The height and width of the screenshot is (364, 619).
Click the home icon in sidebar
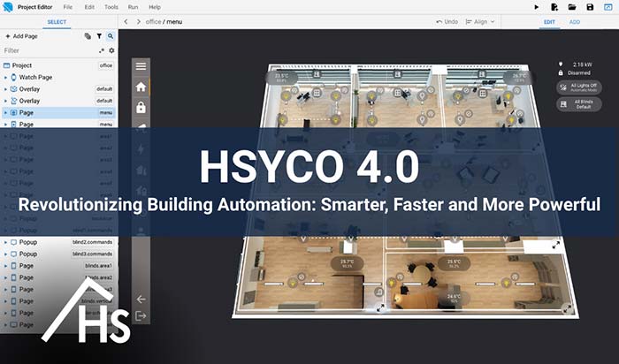click(141, 87)
